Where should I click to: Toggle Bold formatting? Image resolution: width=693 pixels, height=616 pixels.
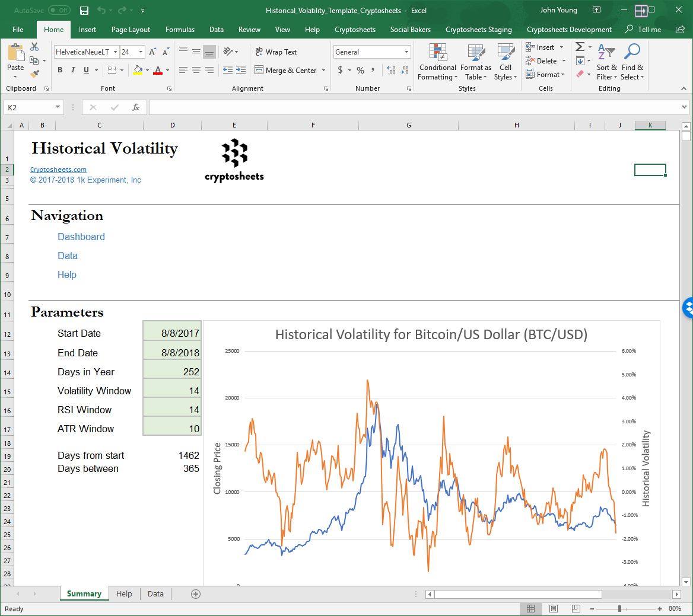(x=60, y=70)
